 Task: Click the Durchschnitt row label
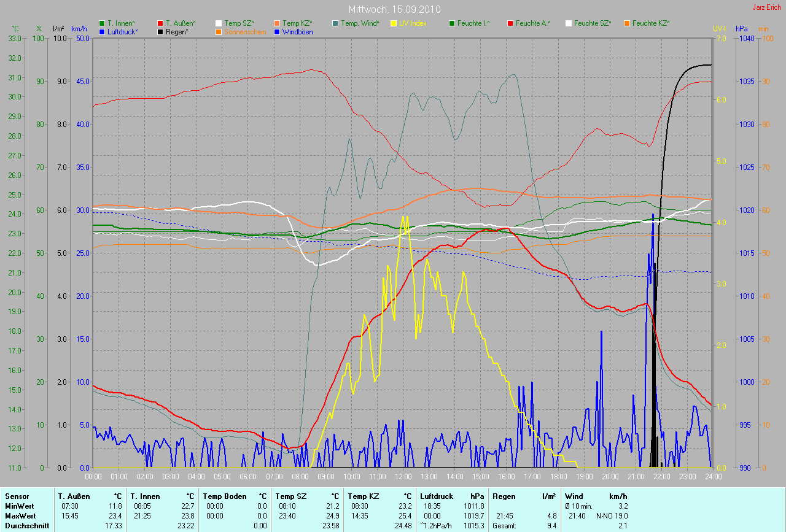point(26,525)
